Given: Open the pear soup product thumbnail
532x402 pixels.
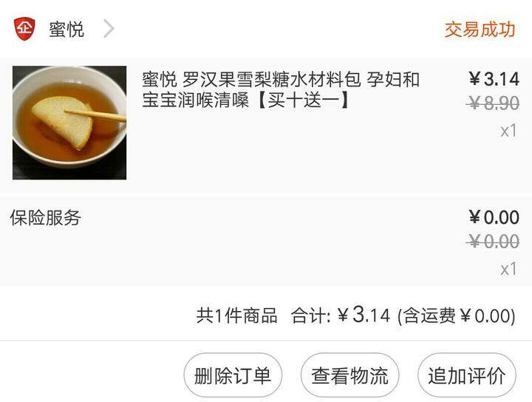Looking at the screenshot, I should (69, 123).
